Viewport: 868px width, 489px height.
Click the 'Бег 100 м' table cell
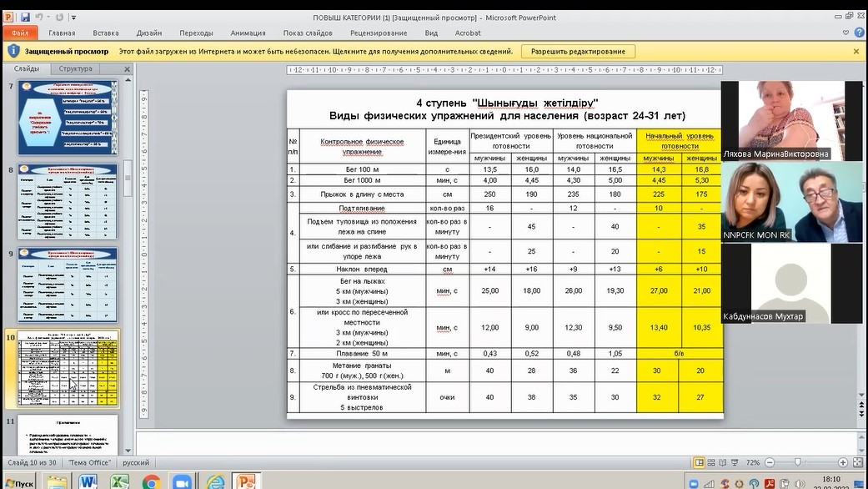click(362, 169)
